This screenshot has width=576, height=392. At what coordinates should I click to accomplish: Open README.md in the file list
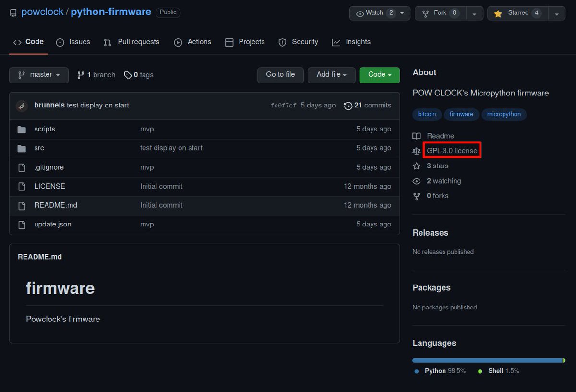[x=56, y=205]
